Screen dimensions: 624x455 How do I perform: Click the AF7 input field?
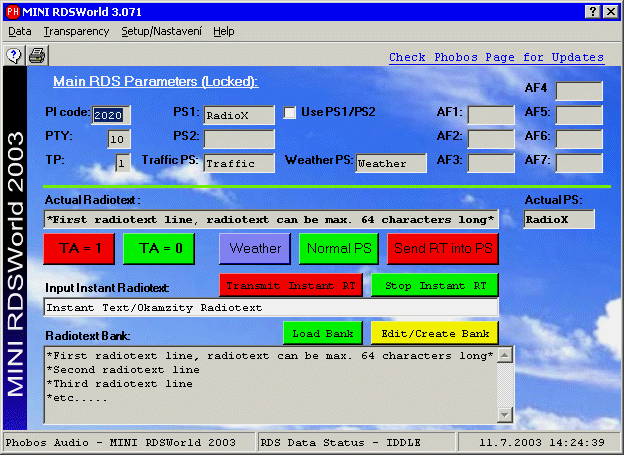(x=579, y=163)
